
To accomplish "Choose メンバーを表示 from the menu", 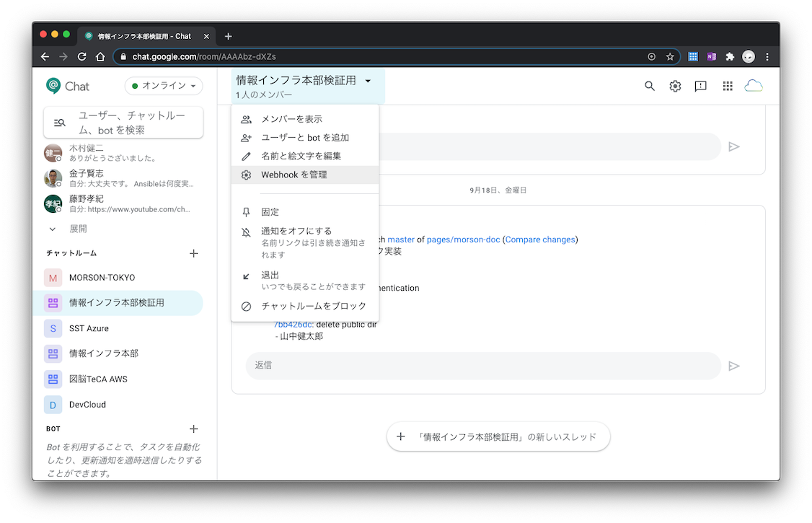I will click(291, 119).
